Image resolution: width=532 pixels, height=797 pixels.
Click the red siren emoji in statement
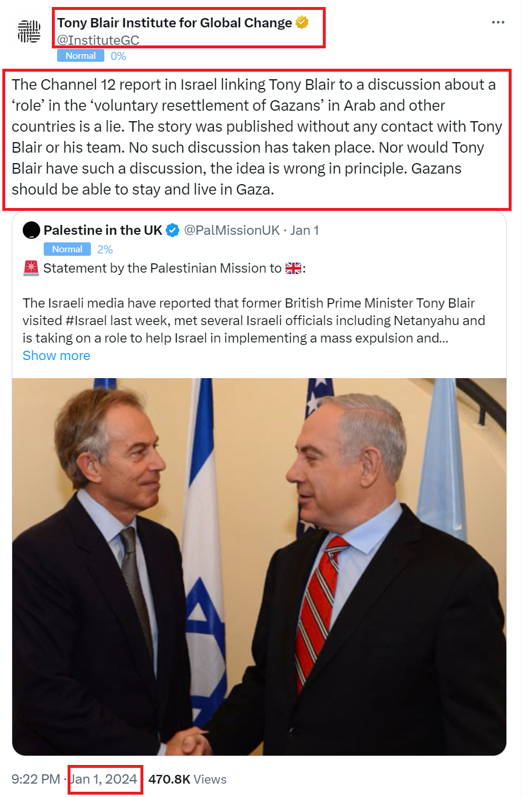click(x=31, y=268)
